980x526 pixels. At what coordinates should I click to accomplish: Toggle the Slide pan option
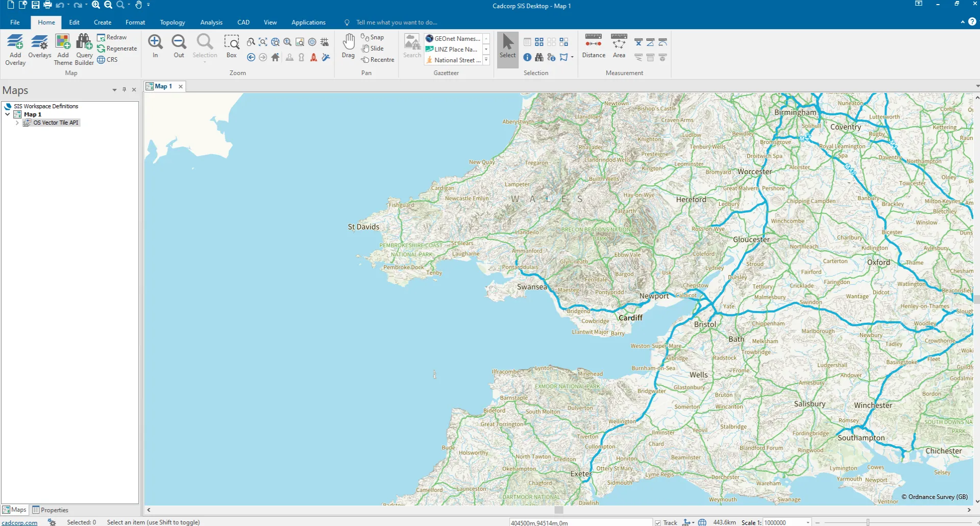tap(373, 49)
